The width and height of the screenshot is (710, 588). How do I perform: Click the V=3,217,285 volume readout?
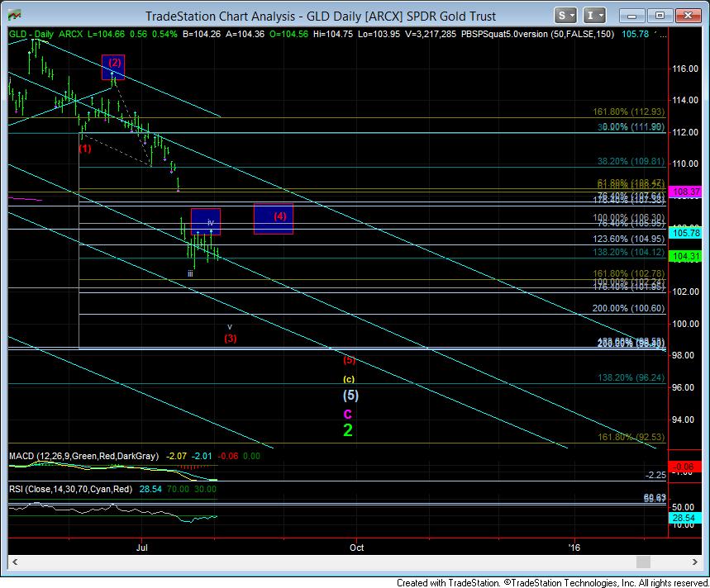click(x=431, y=34)
